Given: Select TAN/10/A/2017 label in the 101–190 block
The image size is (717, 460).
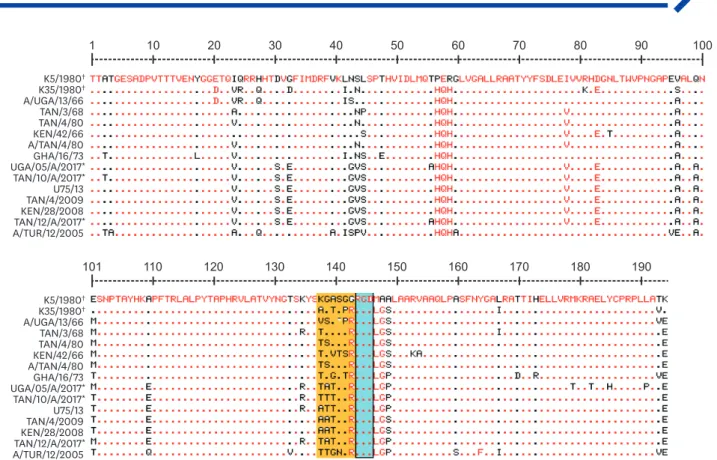Looking at the screenshot, I should [49, 399].
